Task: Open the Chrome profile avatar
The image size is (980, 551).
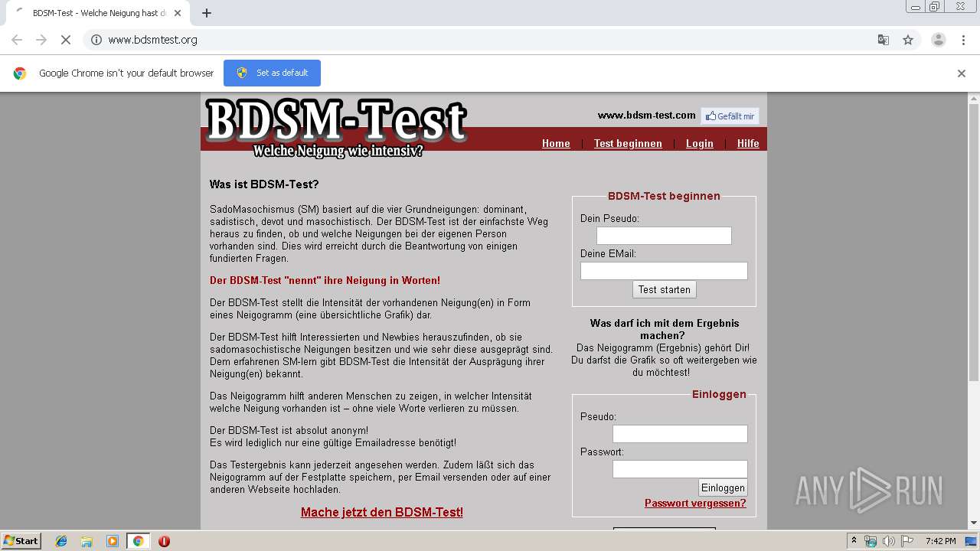Action: (x=939, y=40)
